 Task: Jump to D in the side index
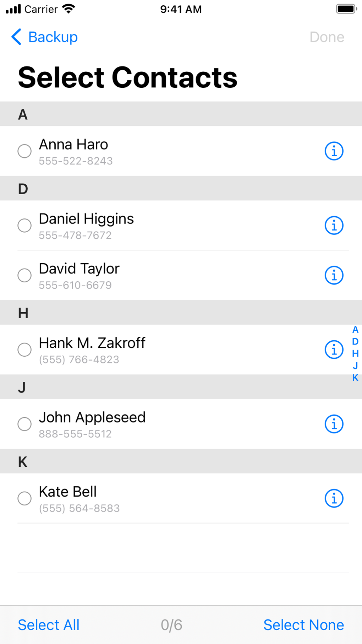(x=355, y=342)
